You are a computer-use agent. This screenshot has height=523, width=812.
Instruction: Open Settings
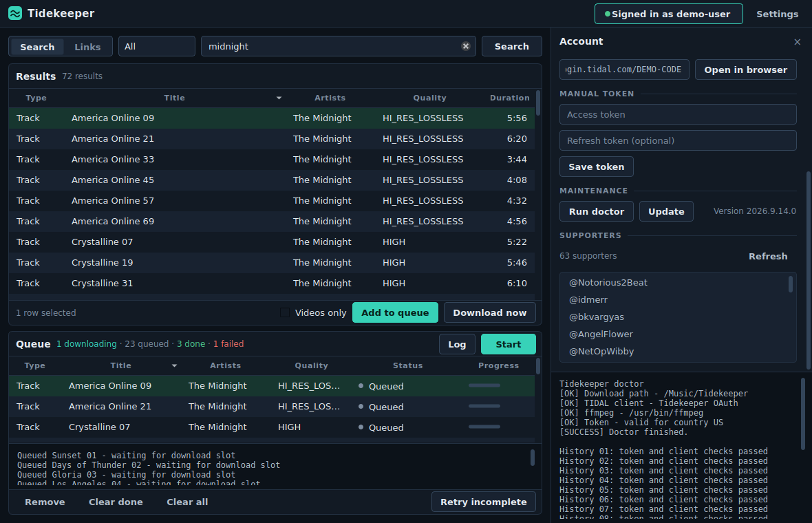tap(777, 14)
